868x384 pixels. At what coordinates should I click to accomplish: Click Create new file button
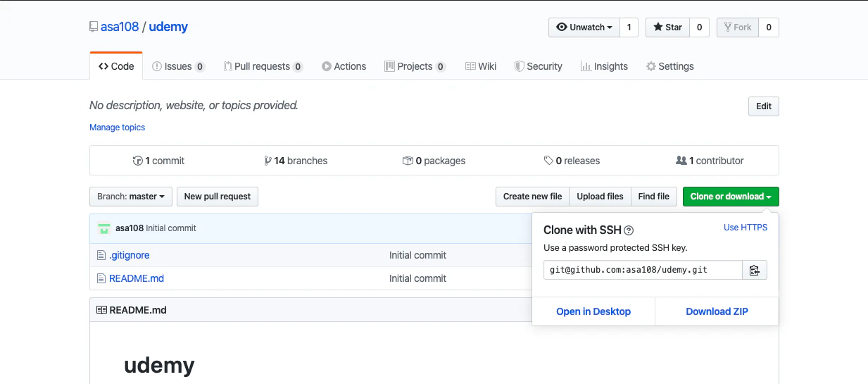532,197
